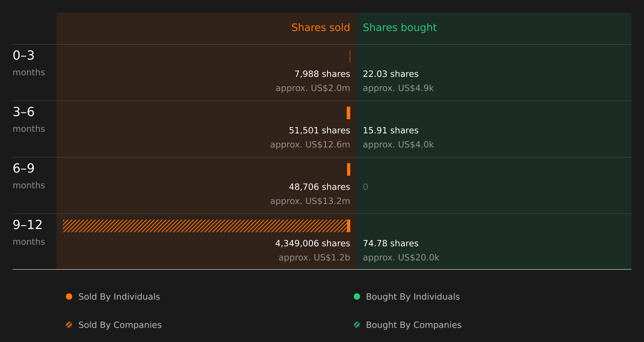This screenshot has width=644, height=342.
Task: Click the 3–6 row label
Action: 24,112
